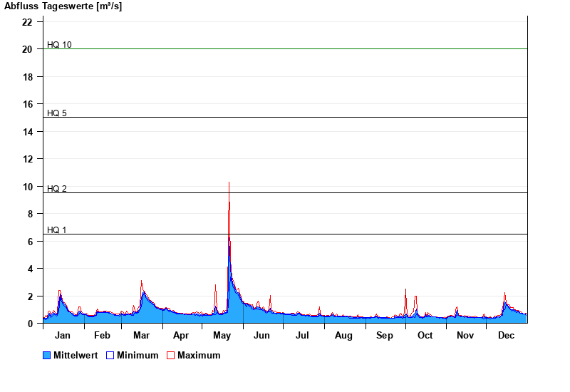
Task: Click the red-outlined Maximum legend box
Action: (170, 355)
